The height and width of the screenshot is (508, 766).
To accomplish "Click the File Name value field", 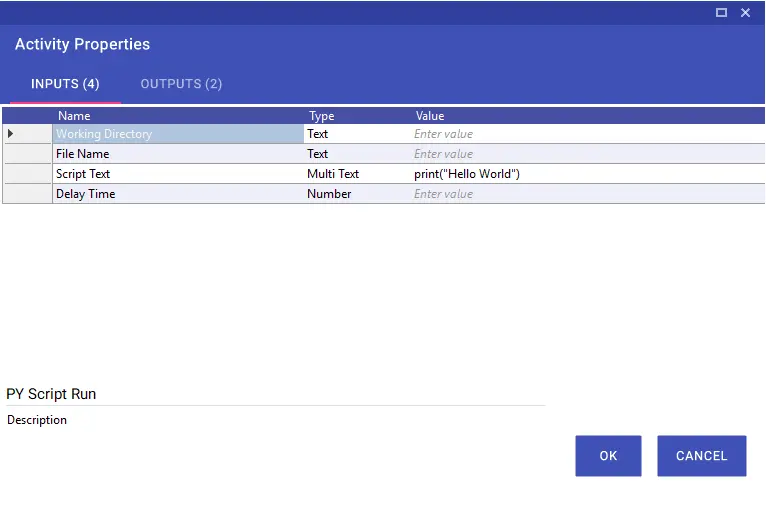I will (588, 154).
